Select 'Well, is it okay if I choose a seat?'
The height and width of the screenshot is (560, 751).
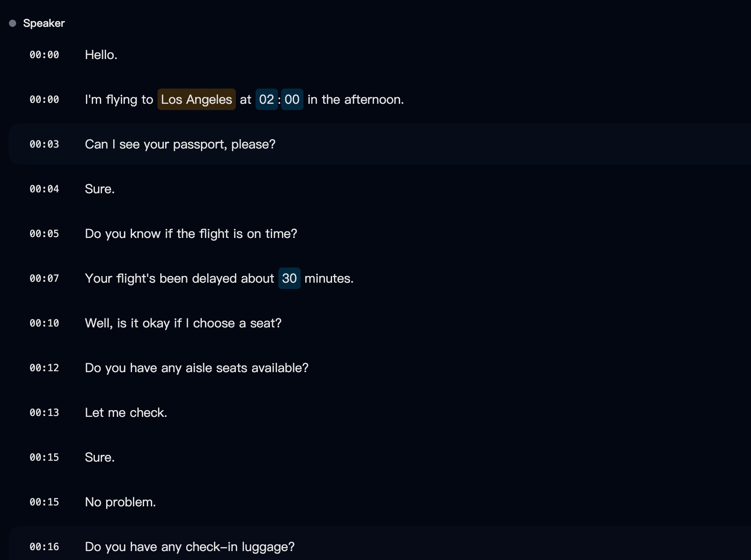click(x=183, y=323)
